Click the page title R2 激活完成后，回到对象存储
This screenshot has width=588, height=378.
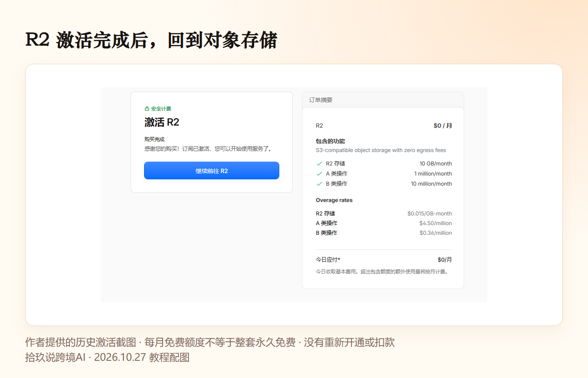pyautogui.click(x=151, y=40)
